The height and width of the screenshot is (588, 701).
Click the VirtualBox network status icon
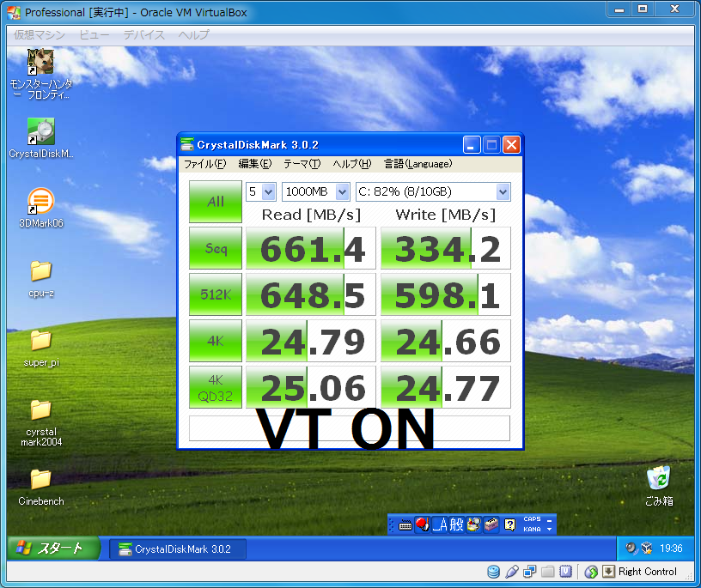click(x=530, y=572)
